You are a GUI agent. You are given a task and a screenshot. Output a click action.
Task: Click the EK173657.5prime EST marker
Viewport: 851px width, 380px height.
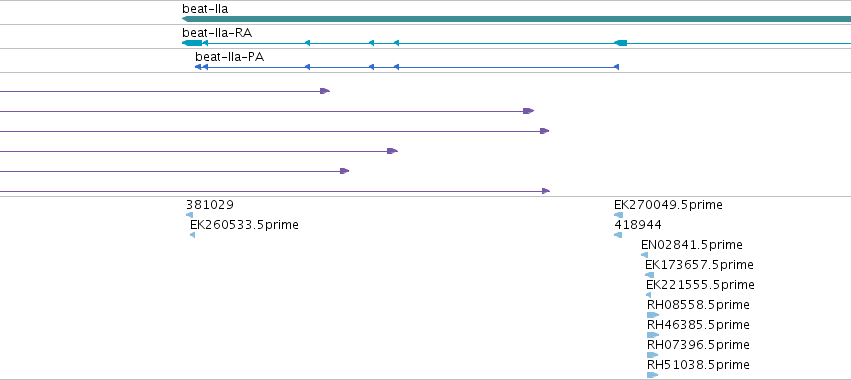[649, 275]
